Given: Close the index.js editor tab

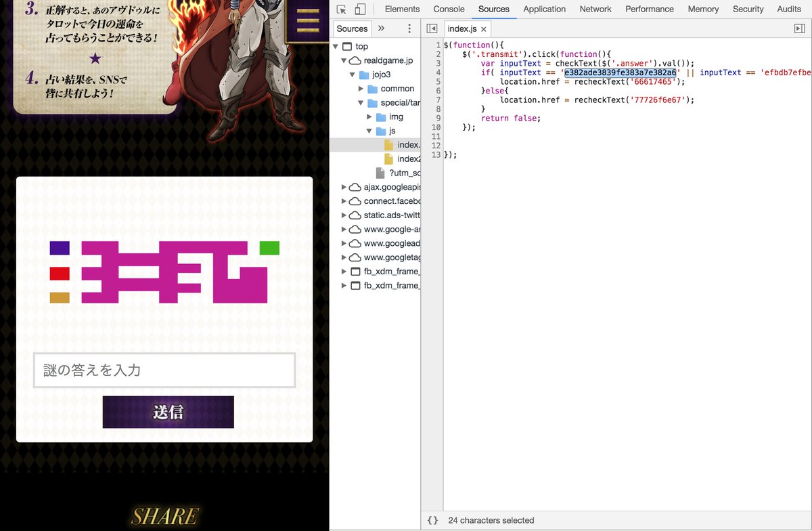Looking at the screenshot, I should [x=484, y=29].
